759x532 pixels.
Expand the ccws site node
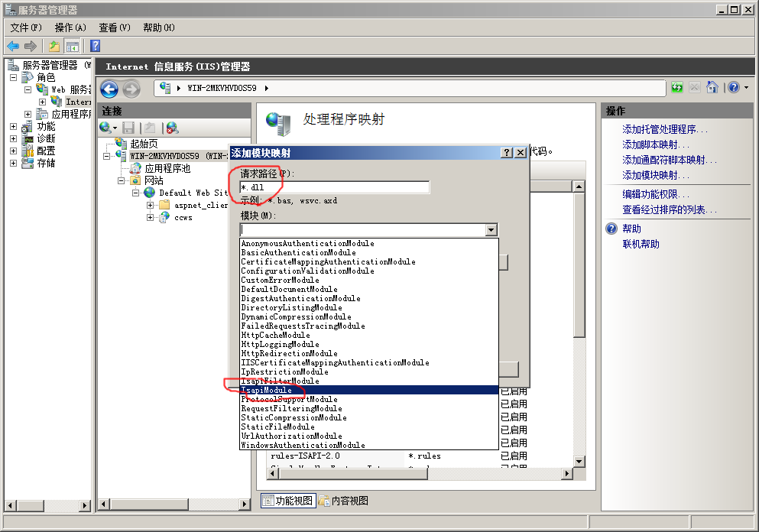coord(151,217)
